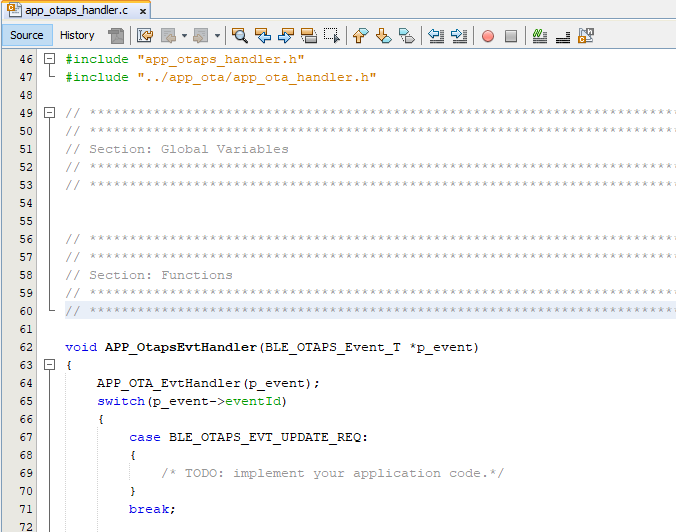676x532 pixels.
Task: Click the Last Edit location icon
Action: (145, 35)
